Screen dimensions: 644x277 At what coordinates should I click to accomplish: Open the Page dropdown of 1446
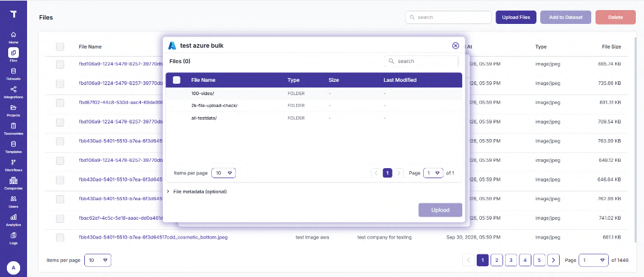(x=594, y=260)
